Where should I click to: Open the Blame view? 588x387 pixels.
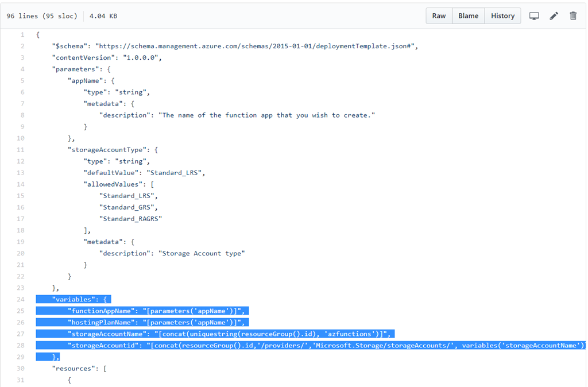click(468, 16)
